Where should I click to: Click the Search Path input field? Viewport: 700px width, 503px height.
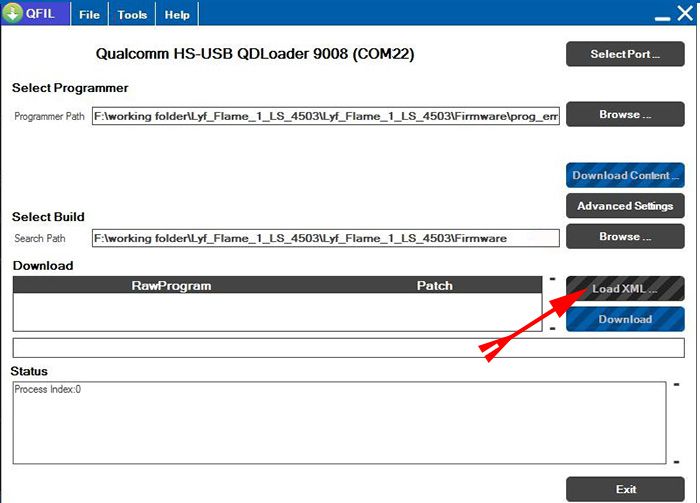tap(325, 238)
